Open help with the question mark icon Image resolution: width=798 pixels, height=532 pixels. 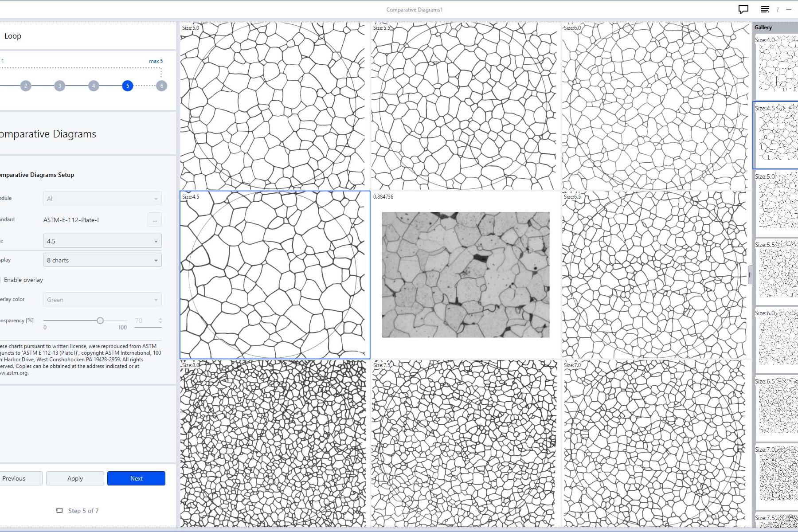tap(777, 10)
